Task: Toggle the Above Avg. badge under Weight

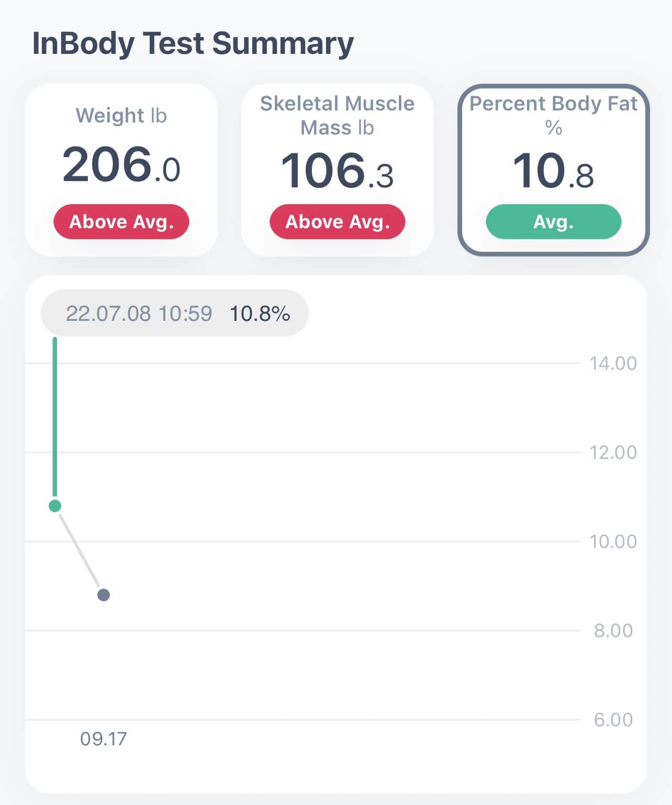Action: [121, 221]
